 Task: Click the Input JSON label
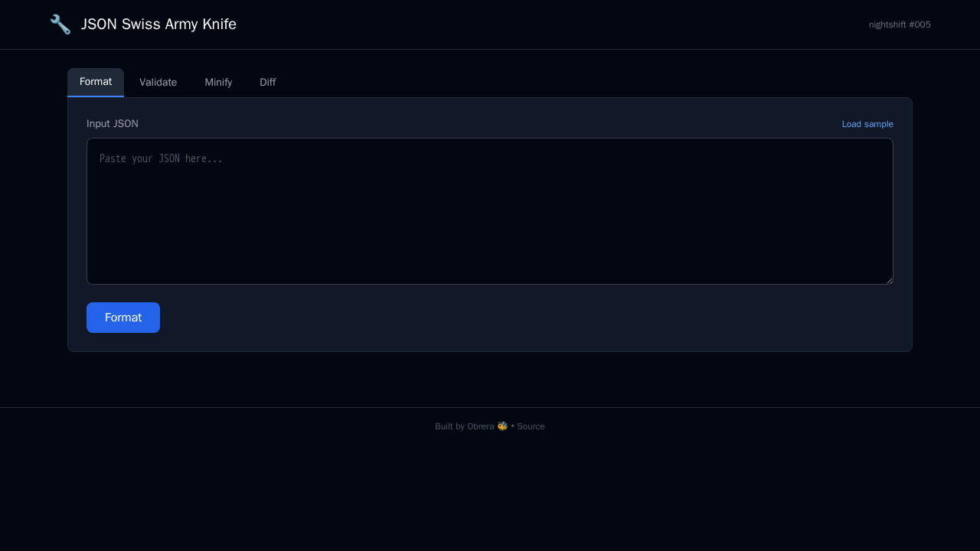click(x=112, y=123)
